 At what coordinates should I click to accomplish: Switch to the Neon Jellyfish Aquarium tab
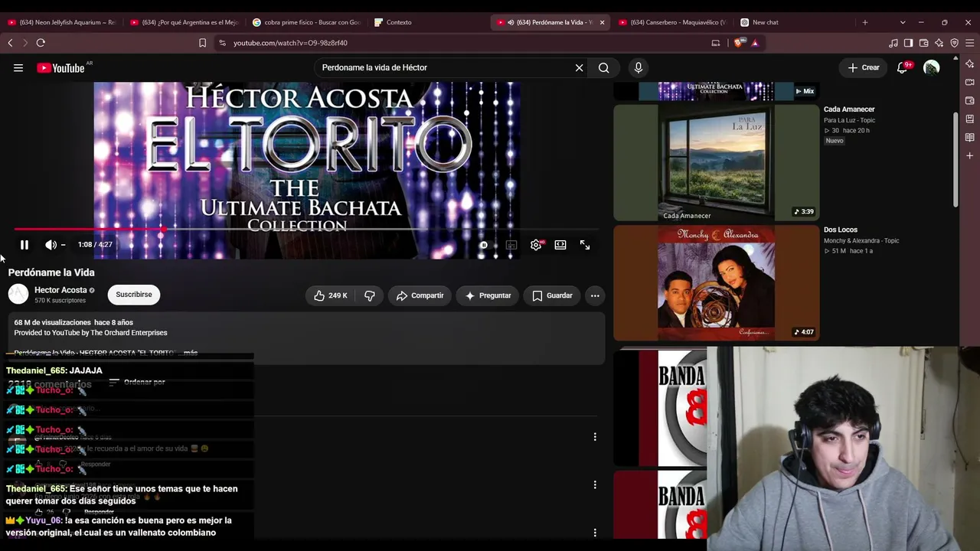click(60, 22)
